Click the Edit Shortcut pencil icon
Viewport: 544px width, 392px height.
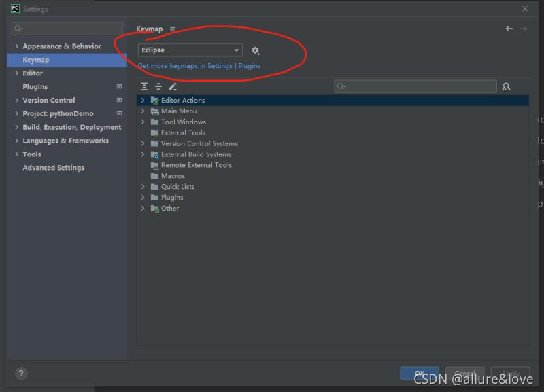pyautogui.click(x=173, y=87)
